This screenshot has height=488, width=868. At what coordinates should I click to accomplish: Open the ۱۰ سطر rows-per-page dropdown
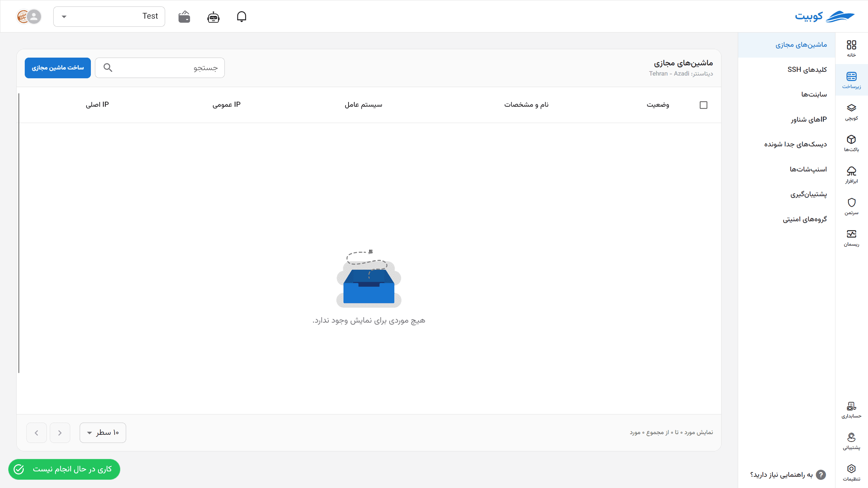pyautogui.click(x=103, y=433)
